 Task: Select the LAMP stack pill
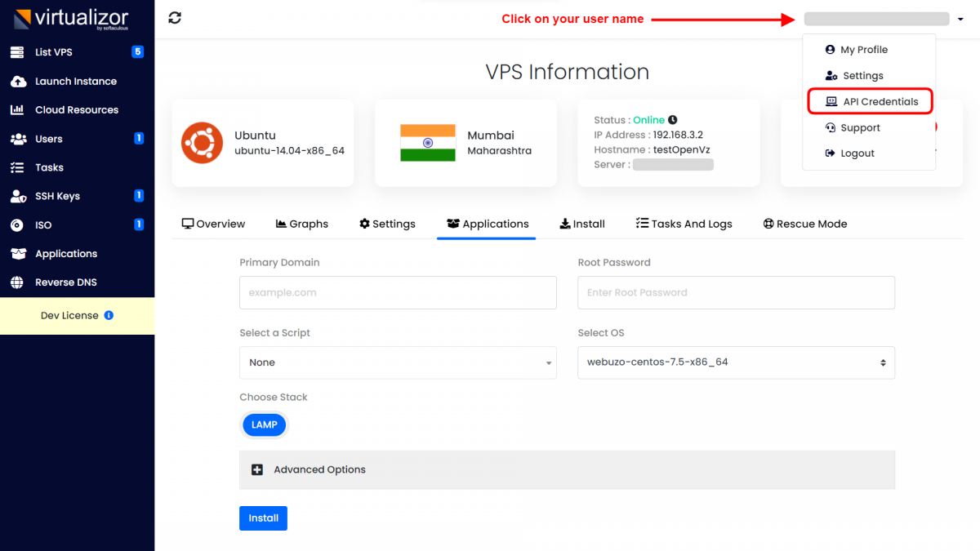point(264,424)
